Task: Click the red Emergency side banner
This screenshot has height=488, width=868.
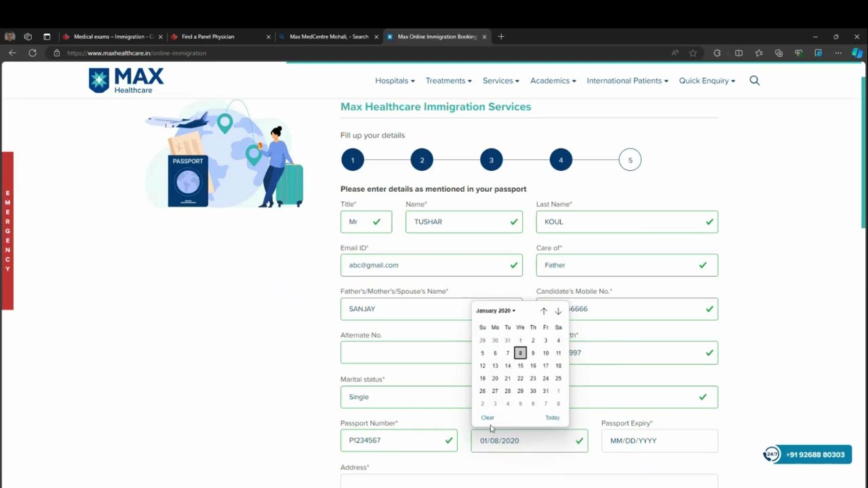Action: 7,231
